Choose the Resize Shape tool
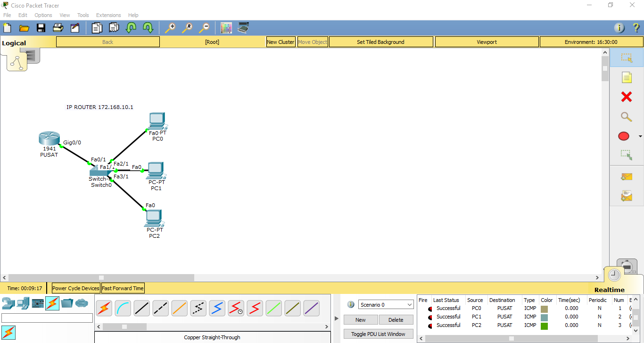644x343 pixels. point(627,154)
